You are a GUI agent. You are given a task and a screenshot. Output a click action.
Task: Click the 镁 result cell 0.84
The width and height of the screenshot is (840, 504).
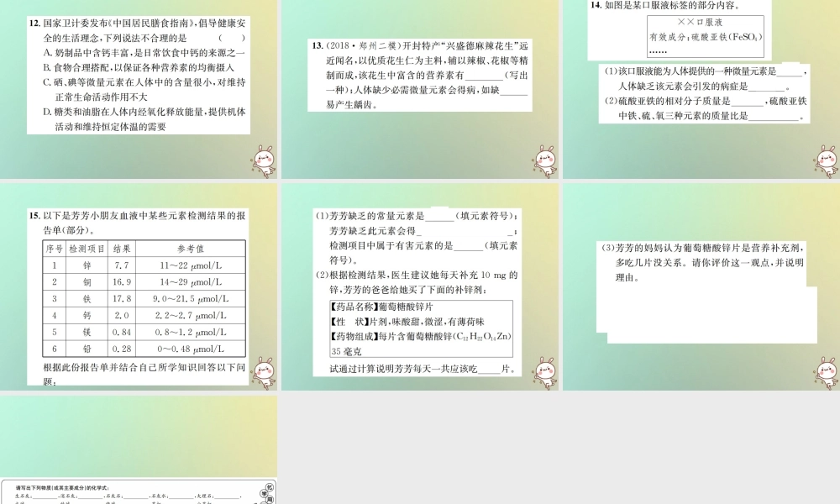122,332
